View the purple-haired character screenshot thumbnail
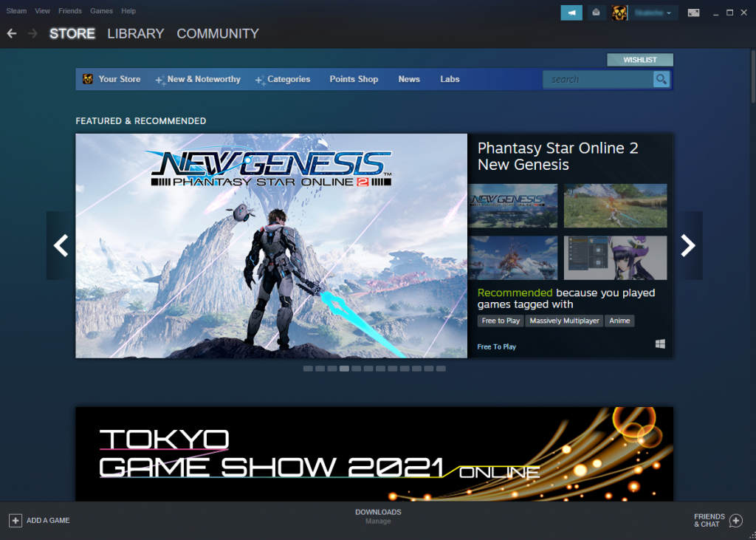 (615, 258)
